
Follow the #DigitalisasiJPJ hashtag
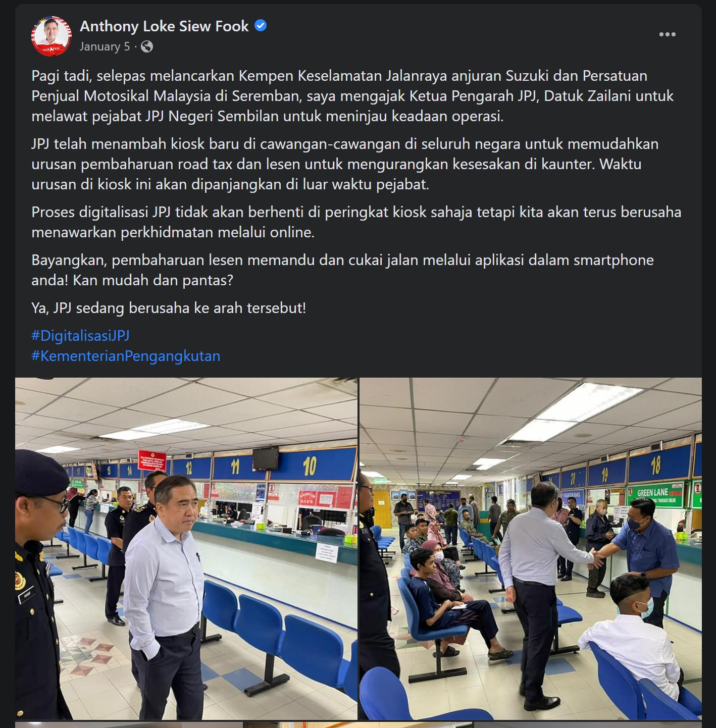pos(80,336)
